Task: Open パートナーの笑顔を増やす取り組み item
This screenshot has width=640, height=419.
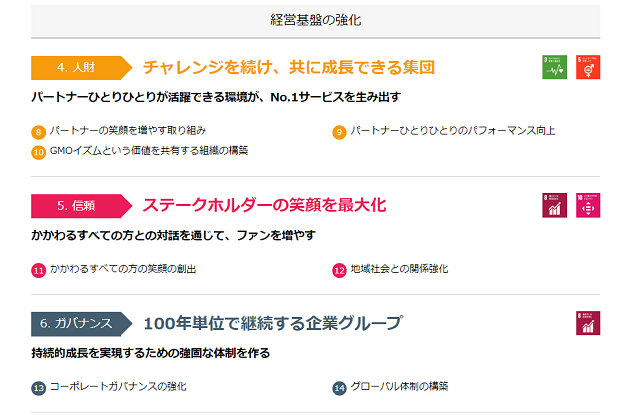Action: pyautogui.click(x=128, y=131)
